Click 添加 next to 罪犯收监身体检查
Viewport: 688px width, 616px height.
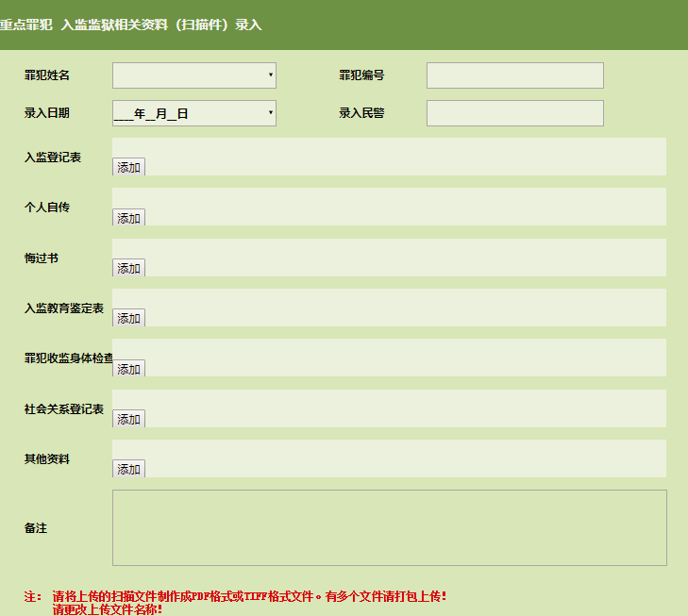pos(128,369)
